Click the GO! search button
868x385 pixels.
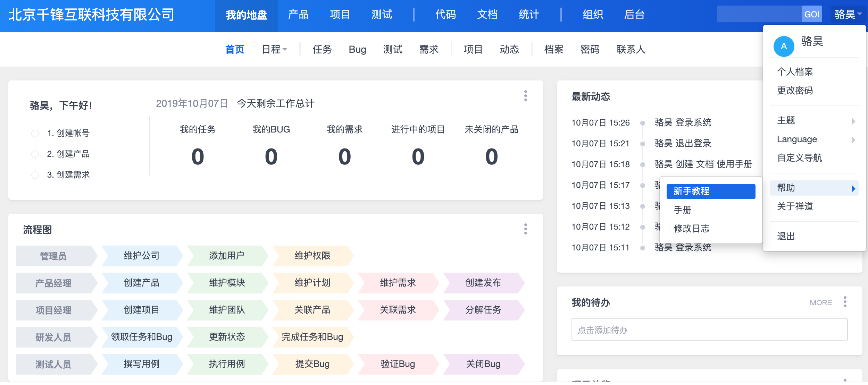pyautogui.click(x=811, y=14)
